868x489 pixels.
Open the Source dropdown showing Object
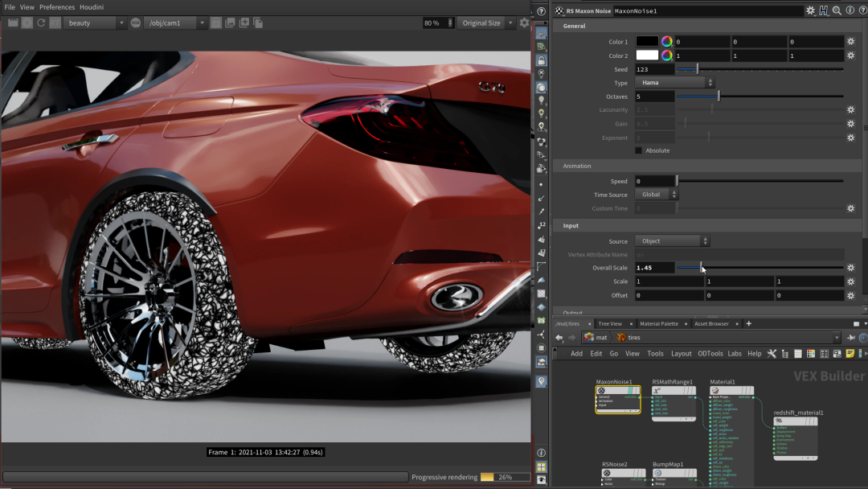[x=673, y=240]
